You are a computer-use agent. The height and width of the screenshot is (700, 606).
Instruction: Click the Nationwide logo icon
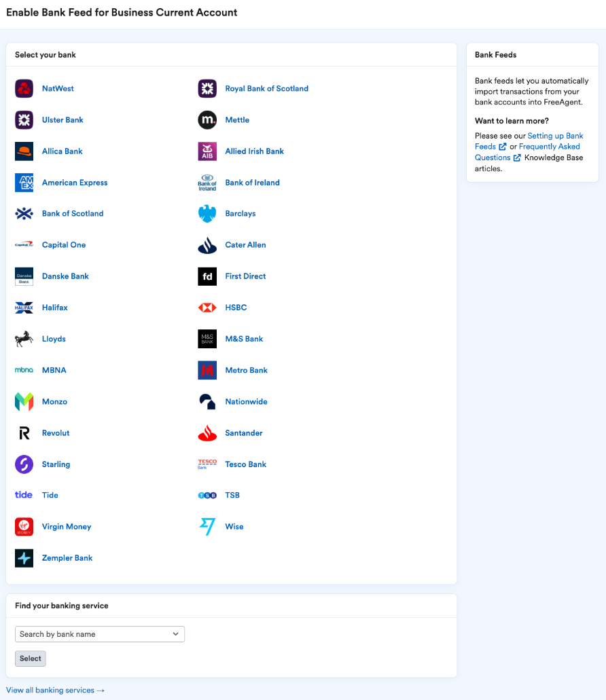click(x=207, y=401)
